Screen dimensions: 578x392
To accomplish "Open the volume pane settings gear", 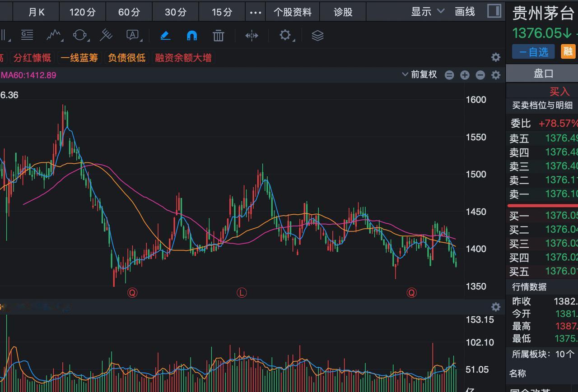I will 495,307.
